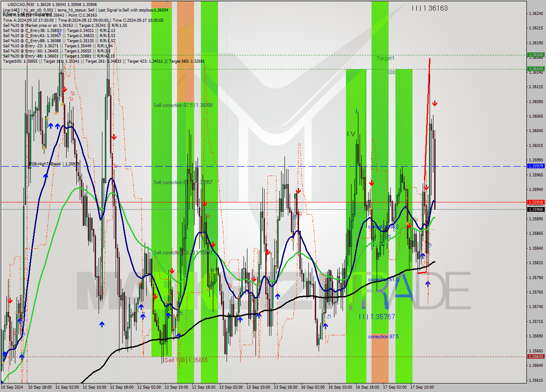Select the 'Target 685: 1.32681' text
The height and width of the screenshot is (392, 546).
pyautogui.click(x=187, y=61)
